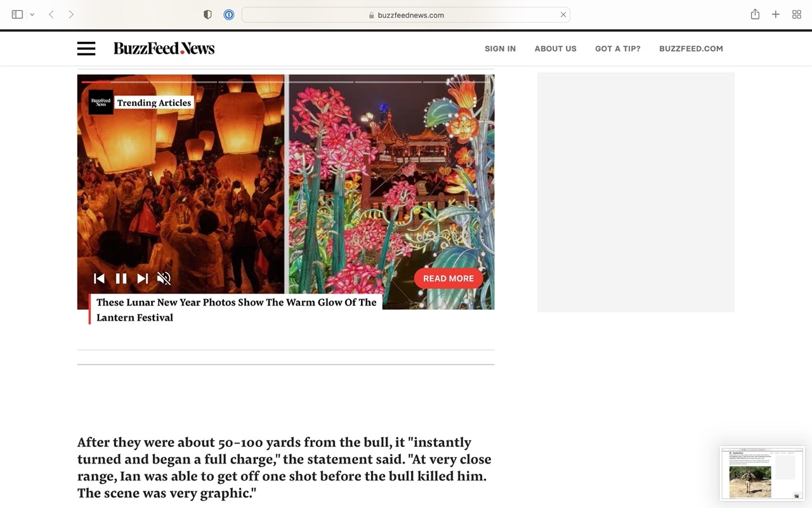Image resolution: width=812 pixels, height=508 pixels.
Task: Skip to the previous trending video
Action: [99, 278]
